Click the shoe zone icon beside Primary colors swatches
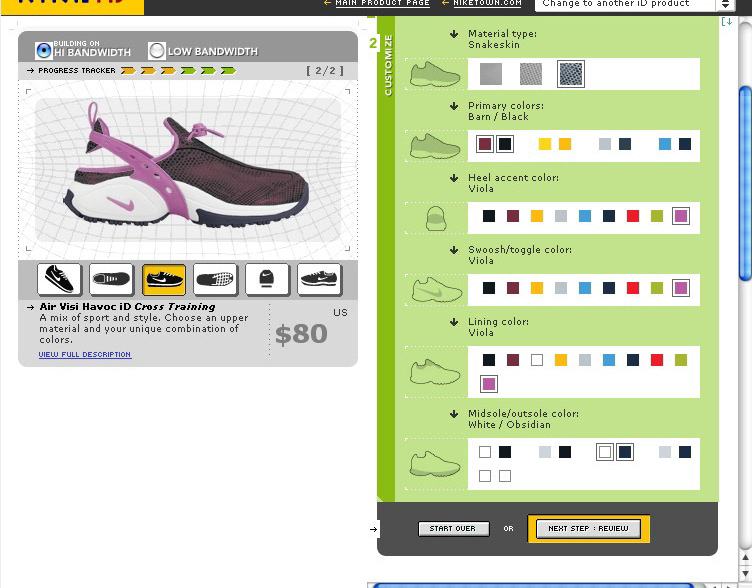 435,146
